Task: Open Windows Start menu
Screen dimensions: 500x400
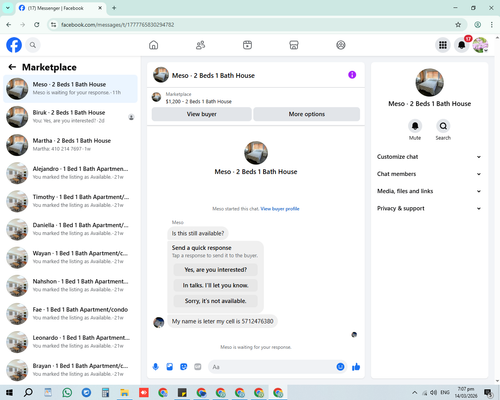Action: coord(9,393)
